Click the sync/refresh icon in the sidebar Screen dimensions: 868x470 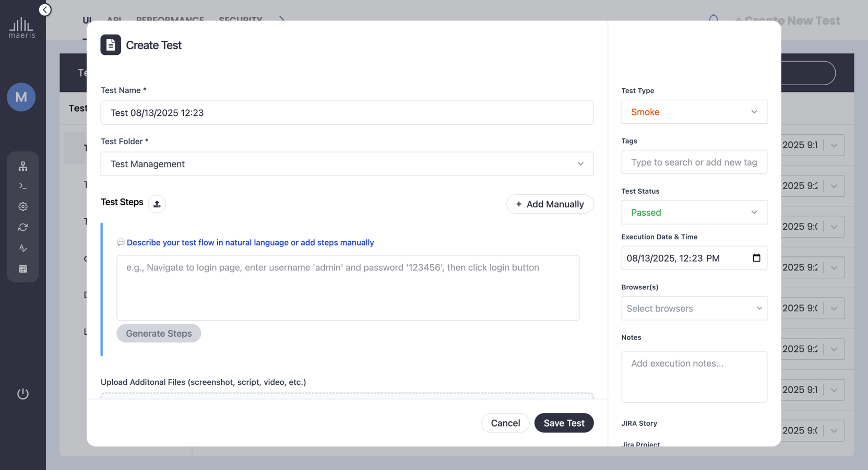23,227
